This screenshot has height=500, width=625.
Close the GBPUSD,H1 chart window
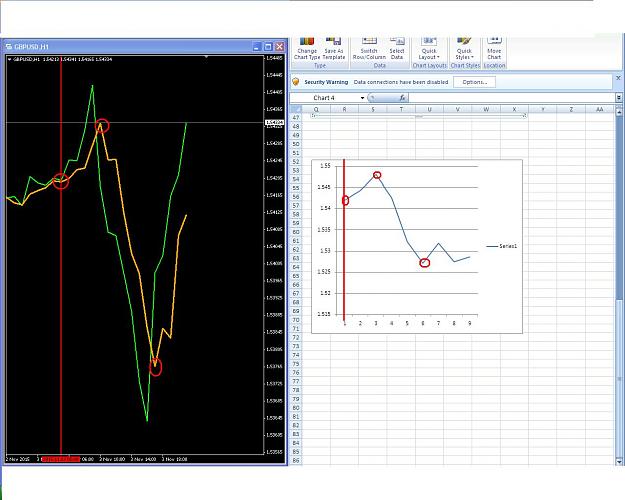(x=280, y=47)
